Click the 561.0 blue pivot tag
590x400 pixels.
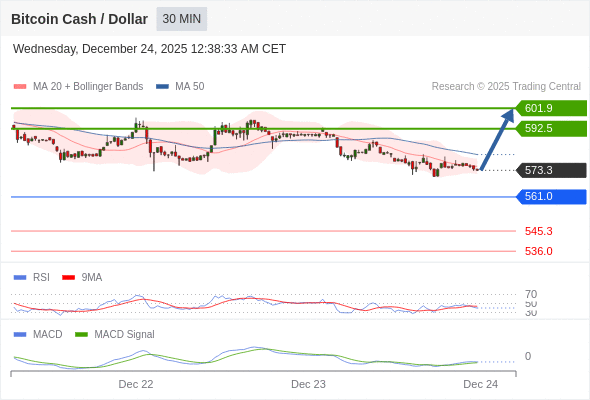pyautogui.click(x=552, y=196)
